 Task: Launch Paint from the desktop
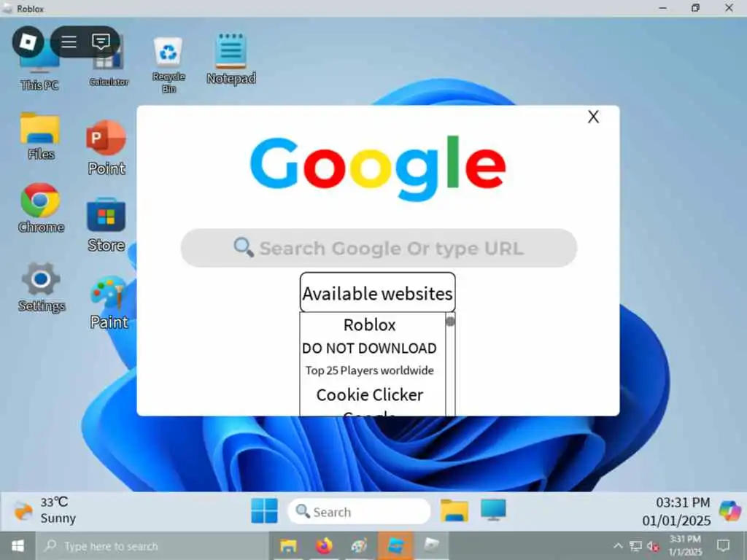tap(109, 303)
